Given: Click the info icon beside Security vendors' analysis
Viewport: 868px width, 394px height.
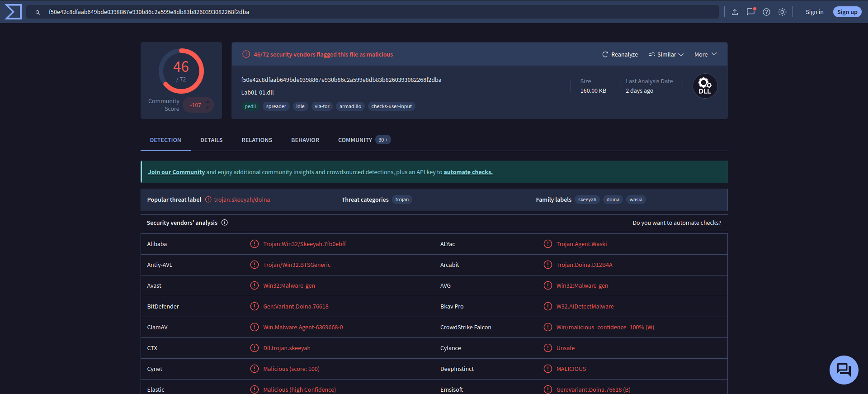Looking at the screenshot, I should [224, 223].
